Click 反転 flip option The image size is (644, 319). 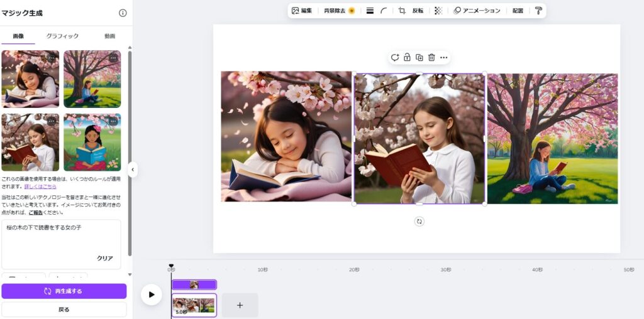[x=418, y=11]
